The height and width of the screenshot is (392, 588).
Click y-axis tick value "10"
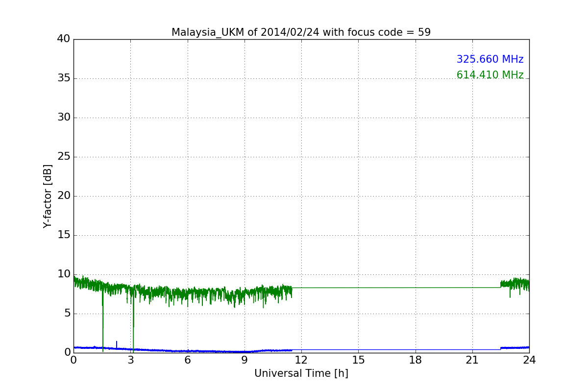tap(64, 274)
